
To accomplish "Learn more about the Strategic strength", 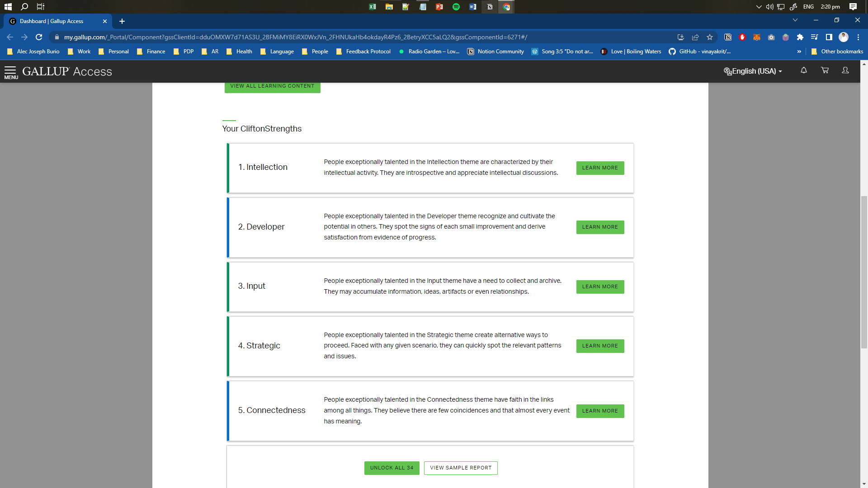I will 600,346.
